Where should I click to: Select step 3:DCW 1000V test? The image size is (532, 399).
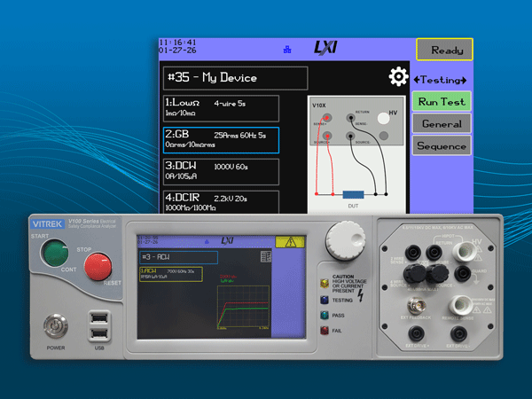[221, 171]
